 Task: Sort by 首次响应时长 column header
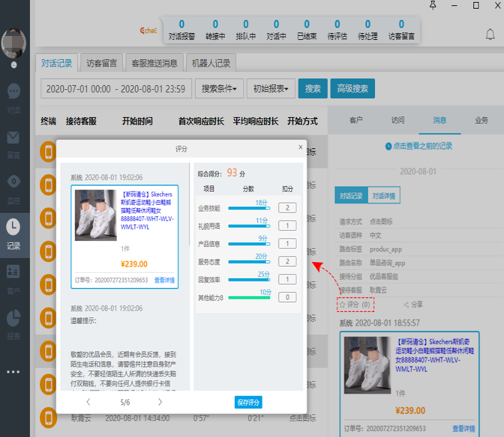(201, 121)
